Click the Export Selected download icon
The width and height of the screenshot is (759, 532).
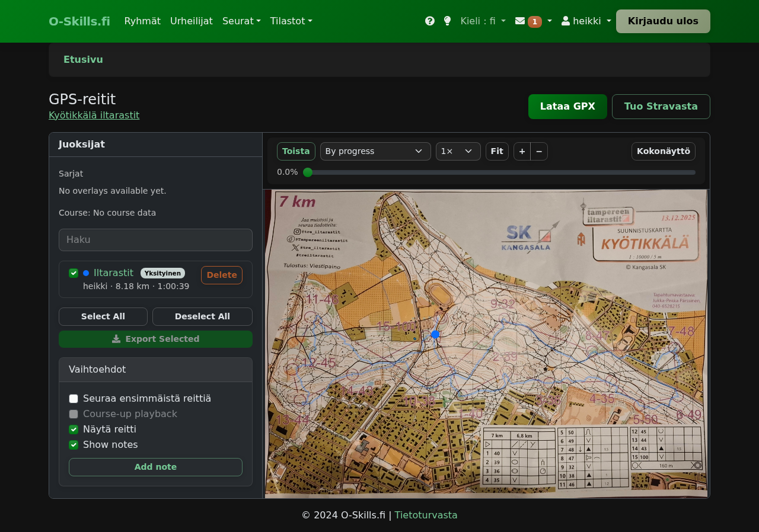117,338
